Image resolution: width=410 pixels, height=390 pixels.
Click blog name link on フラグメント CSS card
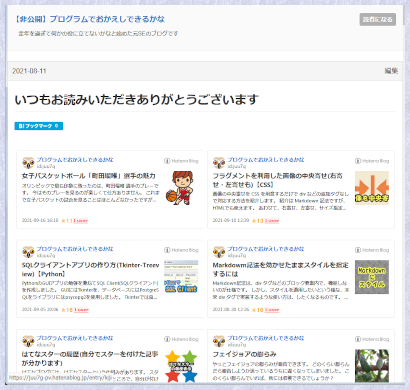coord(266,160)
